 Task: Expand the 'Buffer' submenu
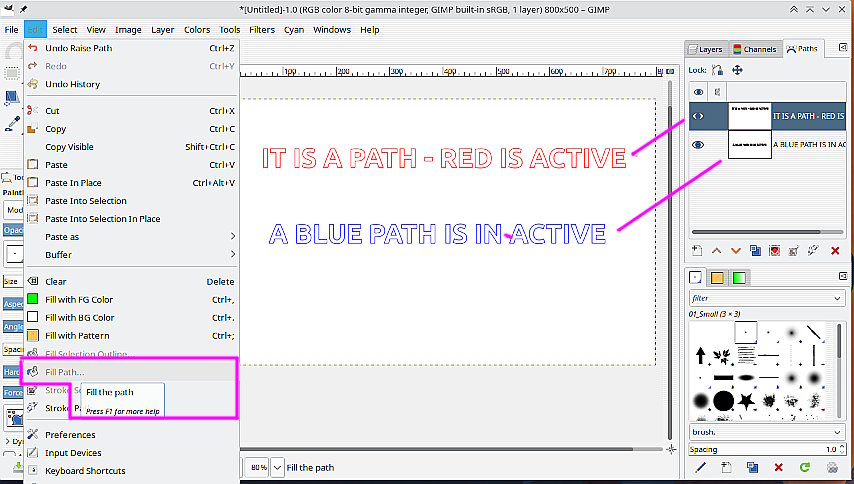click(132, 255)
